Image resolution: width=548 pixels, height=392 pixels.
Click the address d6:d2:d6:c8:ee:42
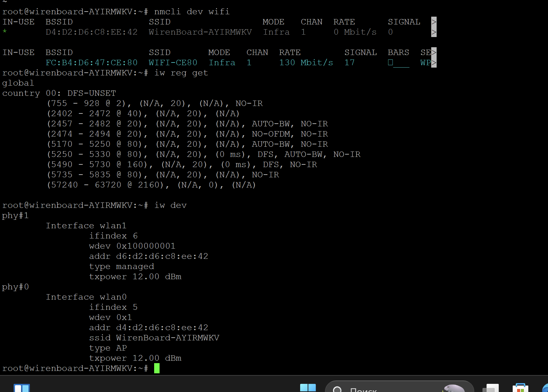[162, 256]
